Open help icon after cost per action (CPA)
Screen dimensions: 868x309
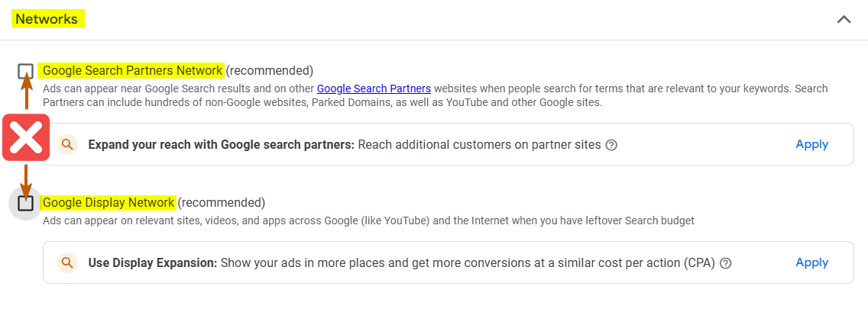726,263
